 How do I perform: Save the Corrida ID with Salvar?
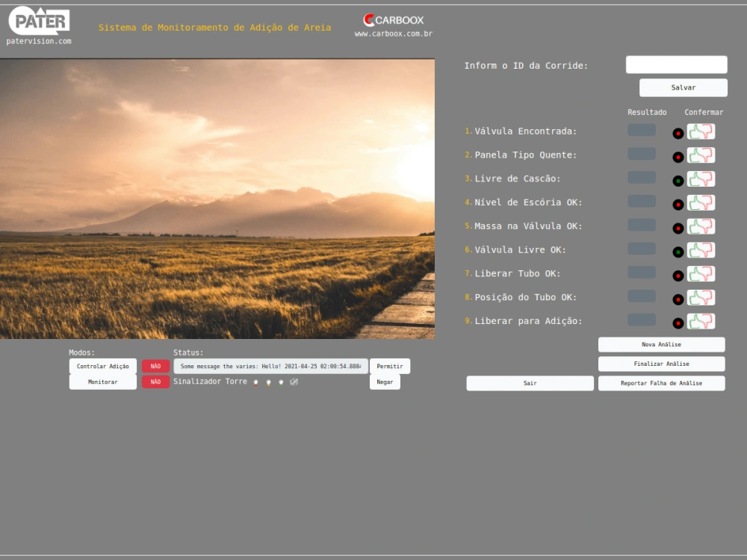click(684, 87)
